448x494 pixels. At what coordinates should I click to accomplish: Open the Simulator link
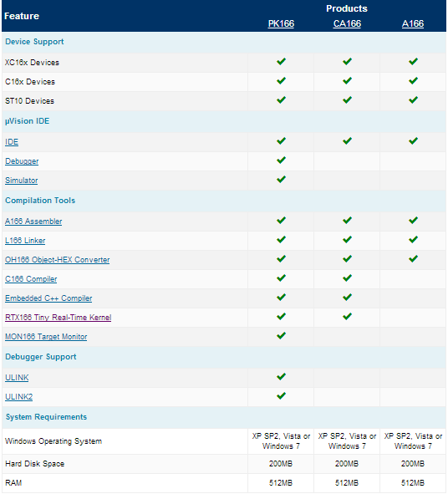22,181
